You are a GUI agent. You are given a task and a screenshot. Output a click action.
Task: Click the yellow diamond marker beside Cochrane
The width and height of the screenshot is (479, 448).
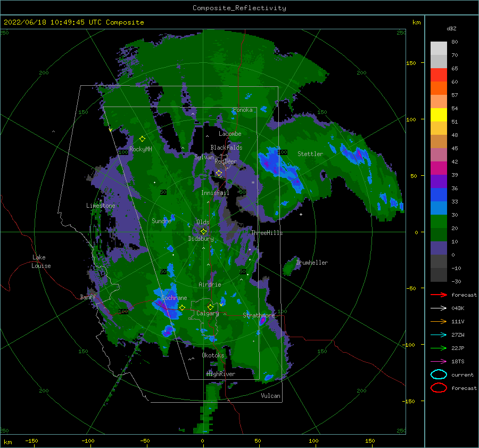point(182,308)
